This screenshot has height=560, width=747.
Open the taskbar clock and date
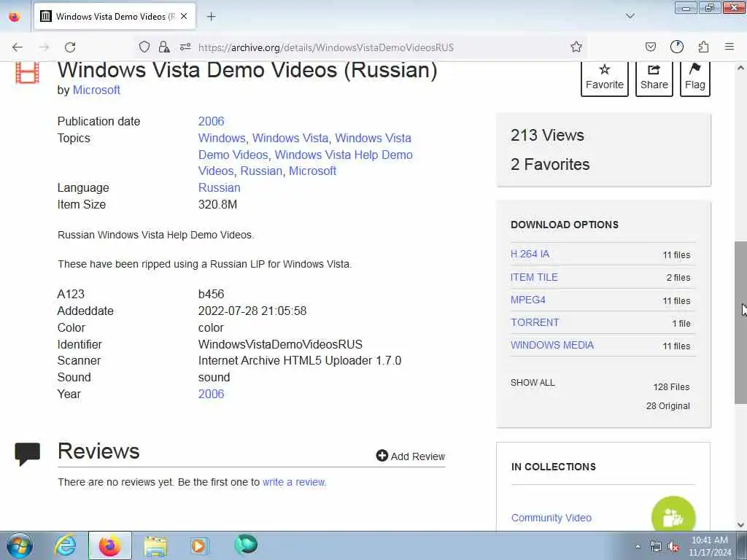tap(710, 546)
